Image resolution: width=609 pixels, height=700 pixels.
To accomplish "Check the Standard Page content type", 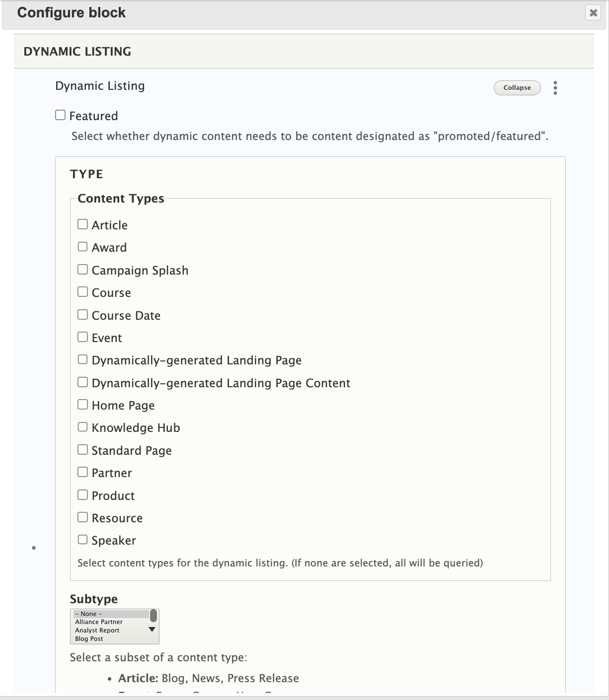I will (x=82, y=449).
